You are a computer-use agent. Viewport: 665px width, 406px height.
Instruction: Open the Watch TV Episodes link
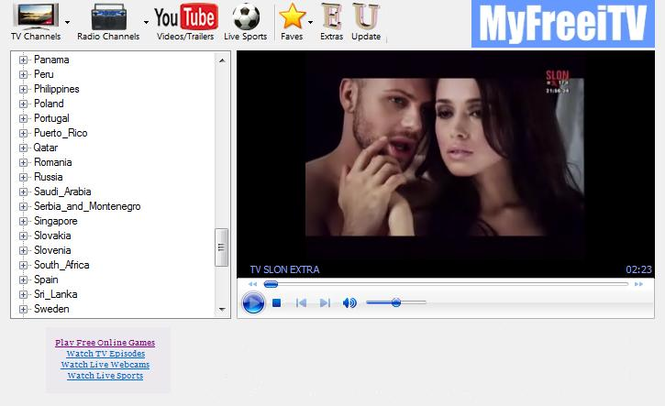tap(106, 354)
